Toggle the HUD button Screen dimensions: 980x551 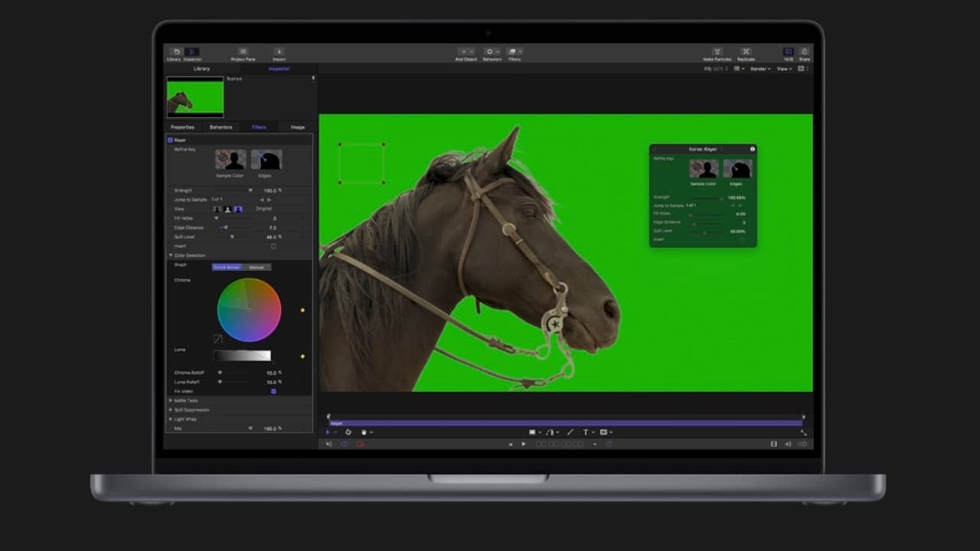click(x=788, y=51)
